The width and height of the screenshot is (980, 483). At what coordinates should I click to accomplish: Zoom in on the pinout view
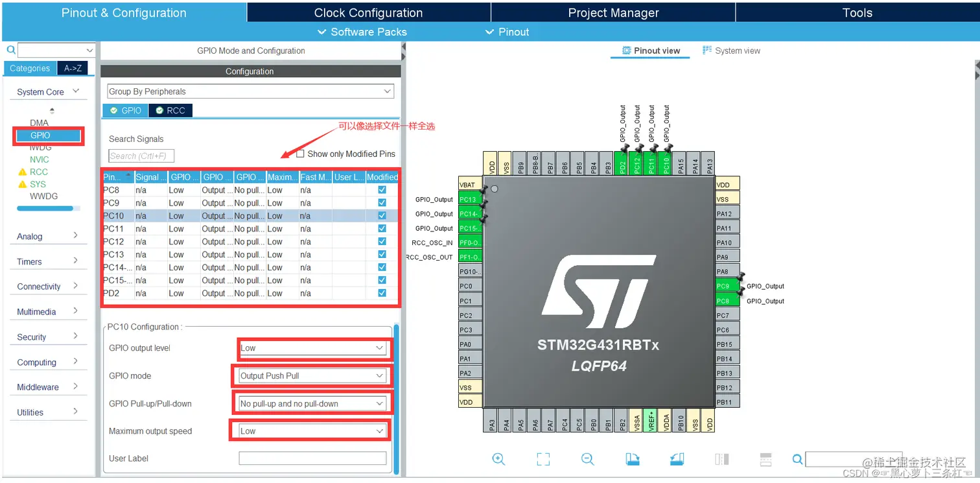pos(498,459)
